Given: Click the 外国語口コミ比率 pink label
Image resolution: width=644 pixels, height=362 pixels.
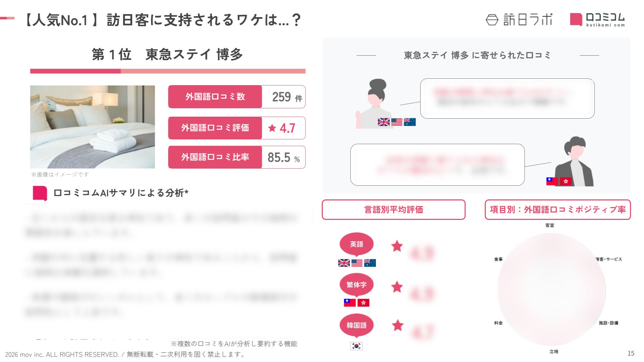Looking at the screenshot, I should 215,157.
